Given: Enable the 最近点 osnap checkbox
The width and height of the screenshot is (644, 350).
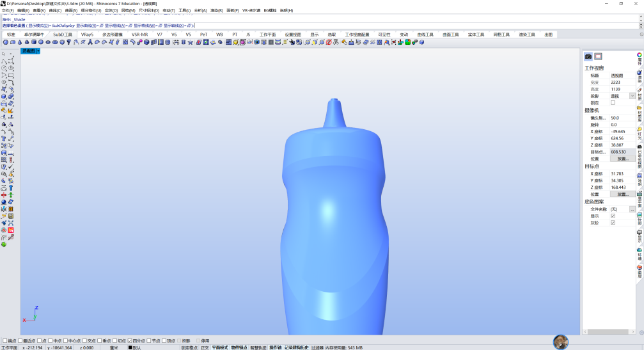Looking at the screenshot, I should tap(20, 340).
